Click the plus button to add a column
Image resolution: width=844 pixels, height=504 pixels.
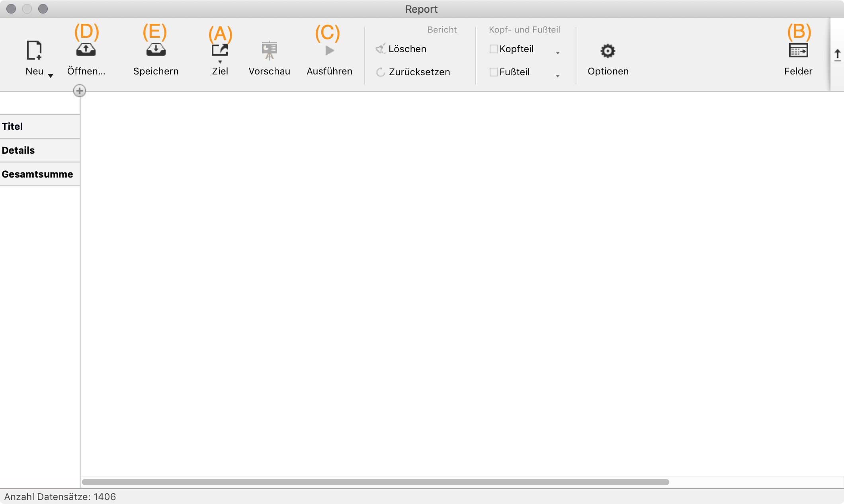[x=80, y=91]
